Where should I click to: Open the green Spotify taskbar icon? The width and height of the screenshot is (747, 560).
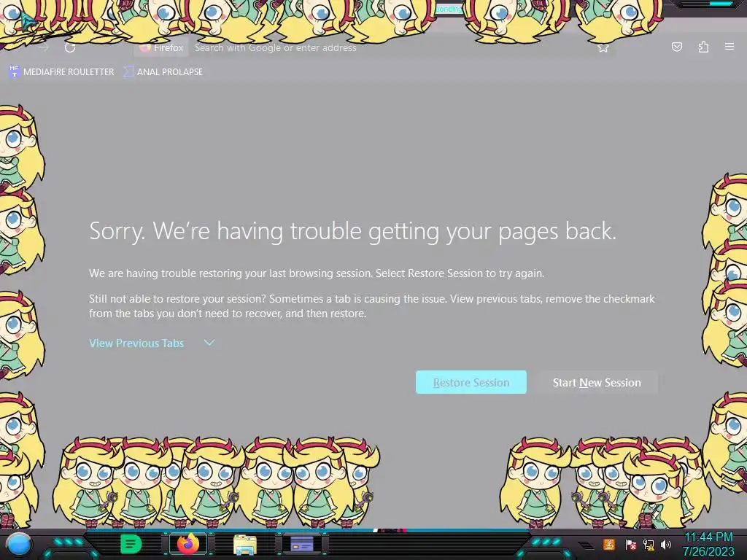(x=131, y=544)
